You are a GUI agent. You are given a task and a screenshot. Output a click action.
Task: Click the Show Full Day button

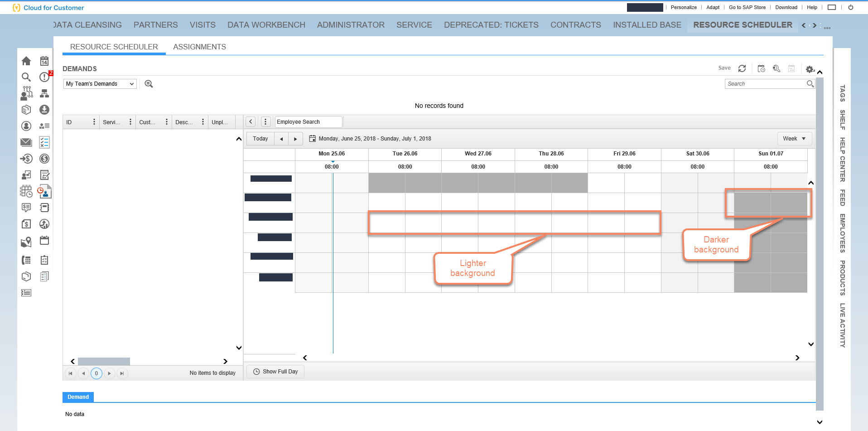[275, 372]
